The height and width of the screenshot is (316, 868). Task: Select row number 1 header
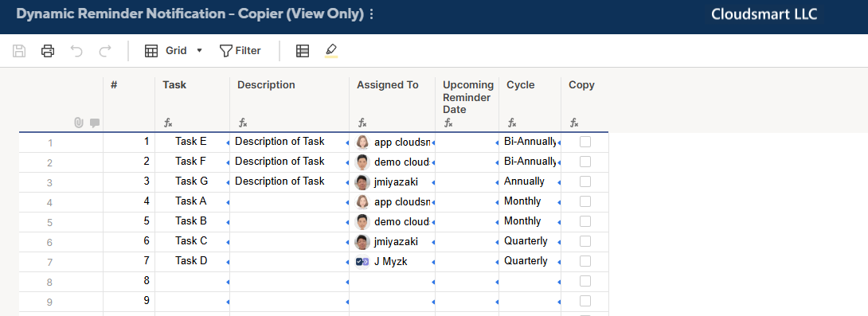[x=50, y=142]
